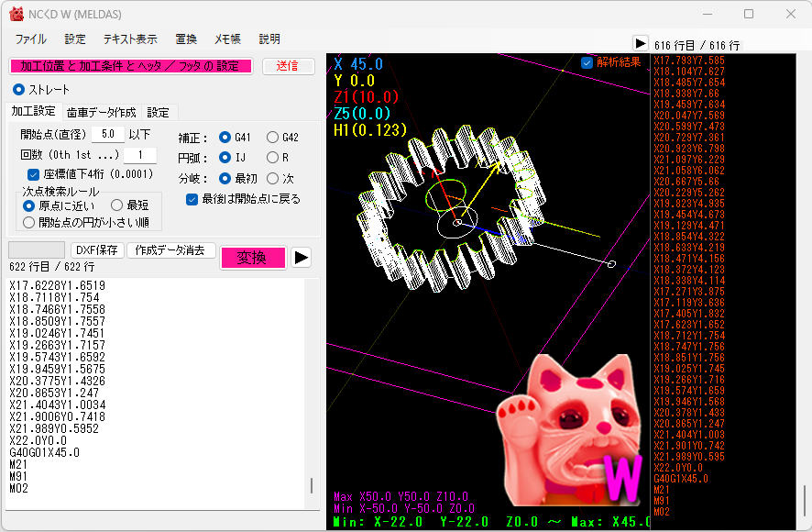Select 最短 search rule option
Viewport: 812px width, 532px height.
click(117, 206)
